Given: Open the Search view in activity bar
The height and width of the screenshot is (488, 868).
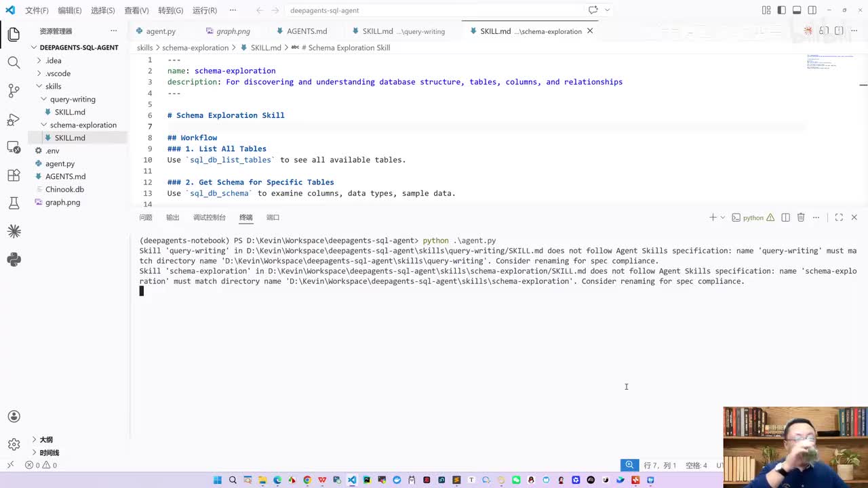Looking at the screenshot, I should tap(14, 62).
